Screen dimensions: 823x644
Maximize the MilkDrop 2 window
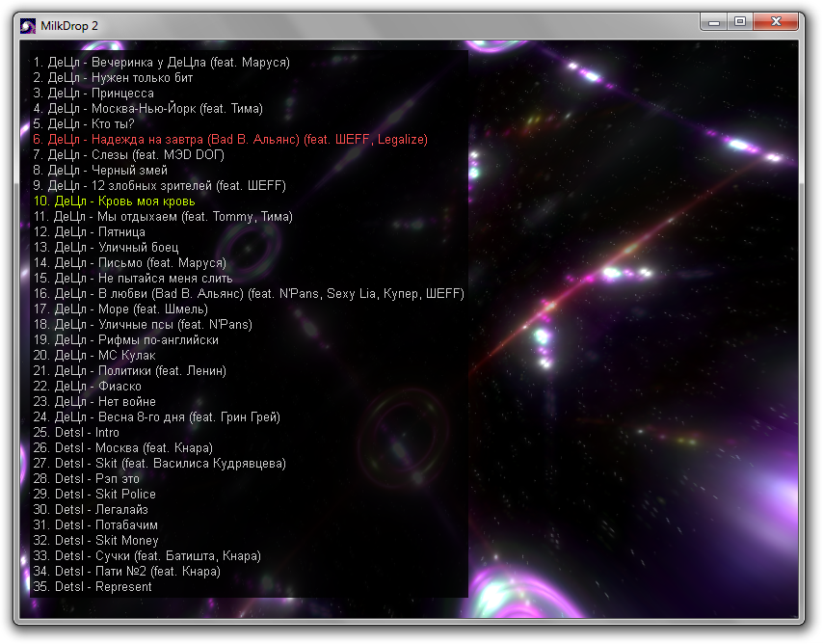pyautogui.click(x=740, y=22)
